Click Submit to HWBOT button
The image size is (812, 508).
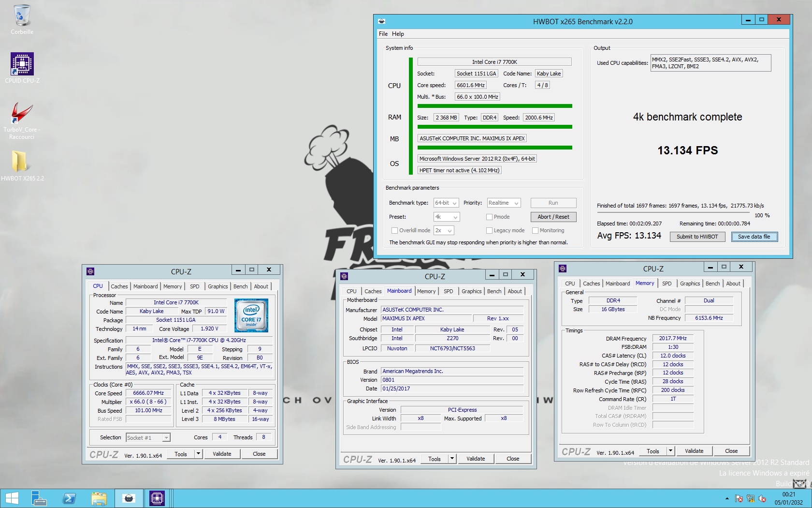pos(697,237)
